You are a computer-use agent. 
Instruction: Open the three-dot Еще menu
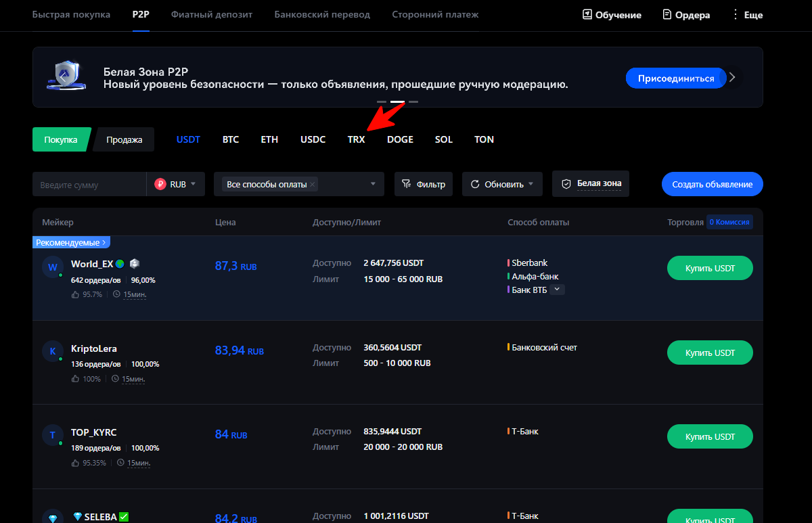point(736,14)
